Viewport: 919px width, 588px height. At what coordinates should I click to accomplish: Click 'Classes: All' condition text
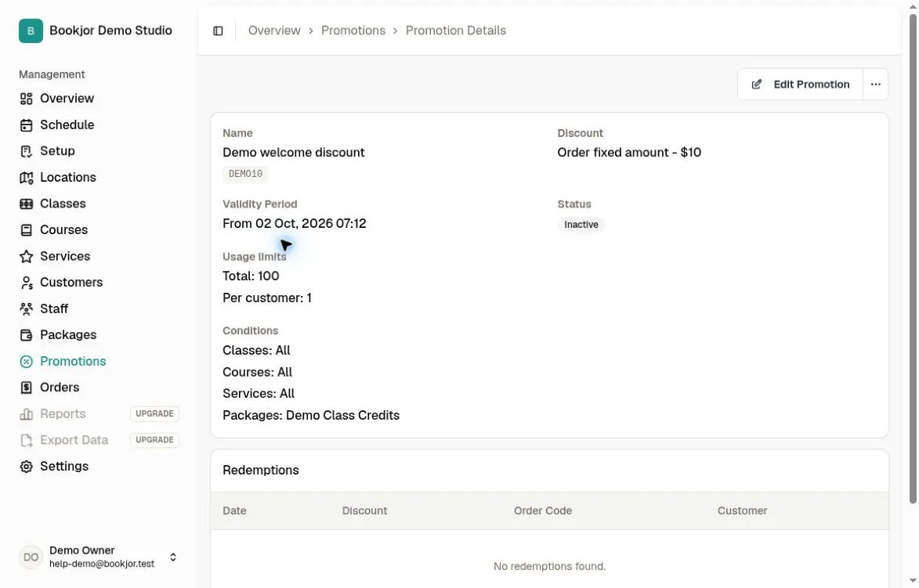click(256, 350)
